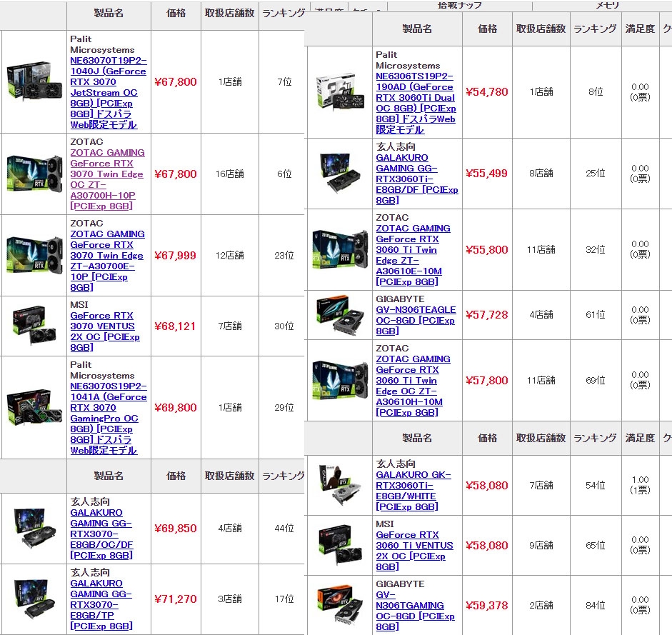Open ZOTAC 3060 Ti Twin Edge OC ZT-A30610H-10M link
Image resolution: width=672 pixels, height=635 pixels.
(413, 386)
